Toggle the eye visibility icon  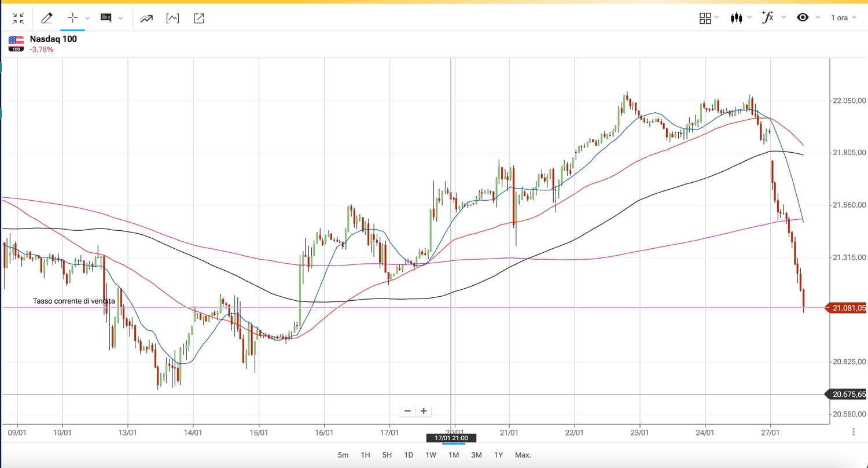pyautogui.click(x=803, y=17)
